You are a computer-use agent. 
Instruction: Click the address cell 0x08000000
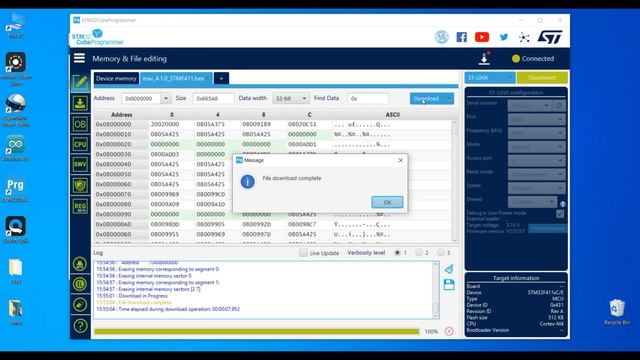121,124
